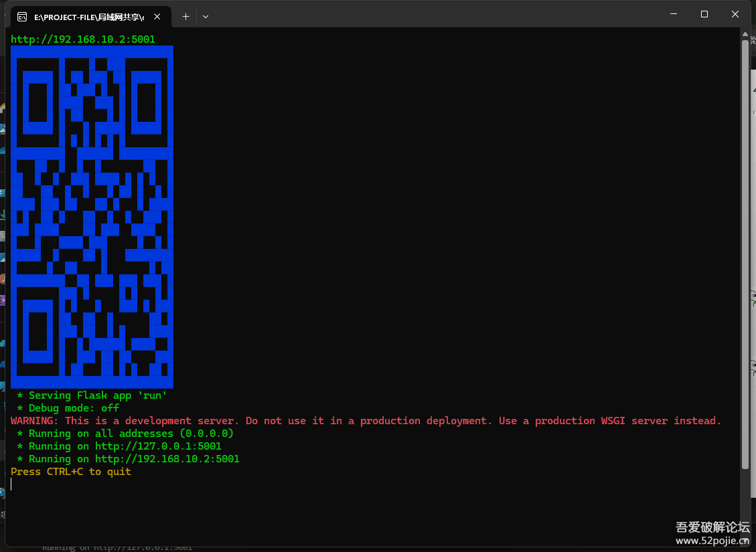Open a new terminal tab with plus

click(185, 17)
